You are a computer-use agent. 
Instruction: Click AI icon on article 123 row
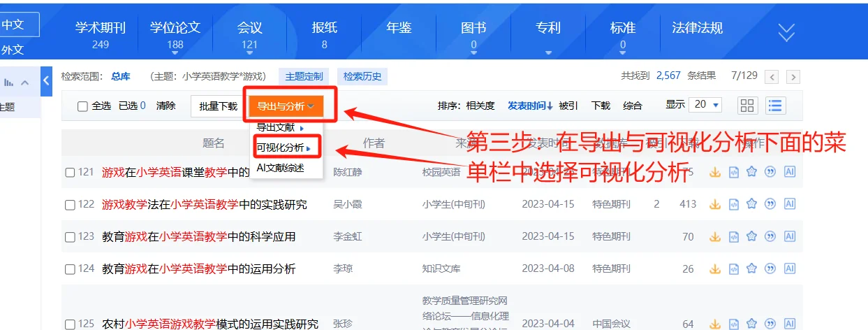click(790, 236)
